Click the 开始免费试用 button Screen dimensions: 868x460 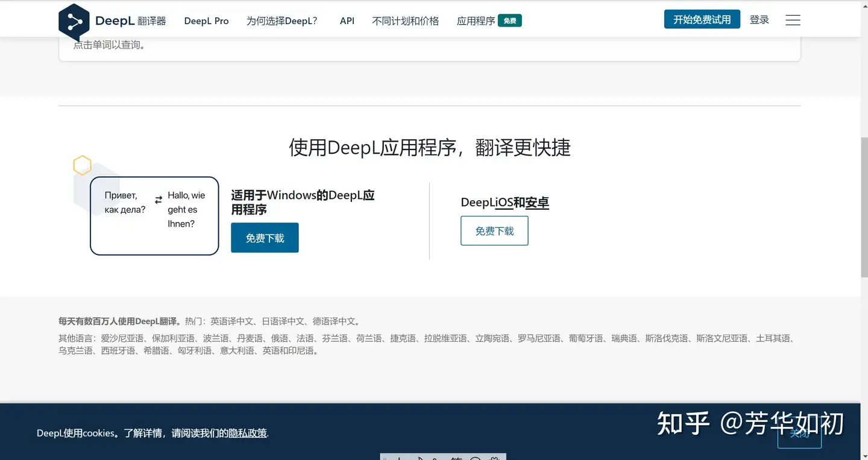click(x=702, y=19)
